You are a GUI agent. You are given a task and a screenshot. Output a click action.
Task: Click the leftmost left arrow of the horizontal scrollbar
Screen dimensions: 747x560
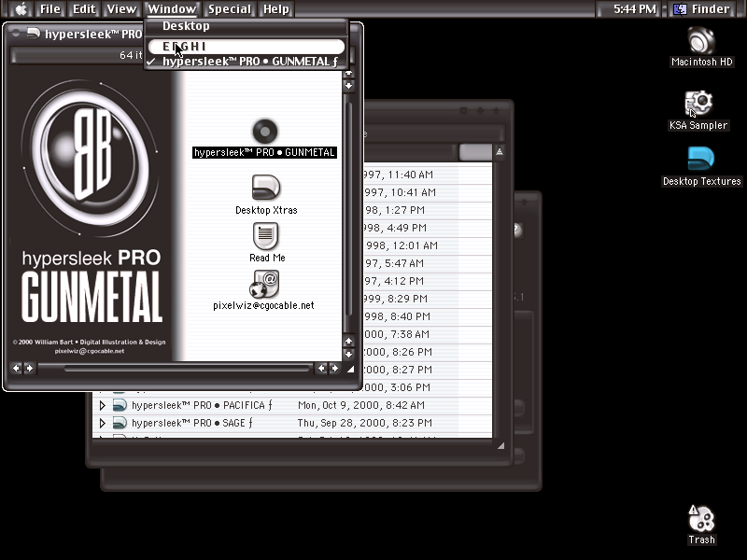tap(16, 368)
